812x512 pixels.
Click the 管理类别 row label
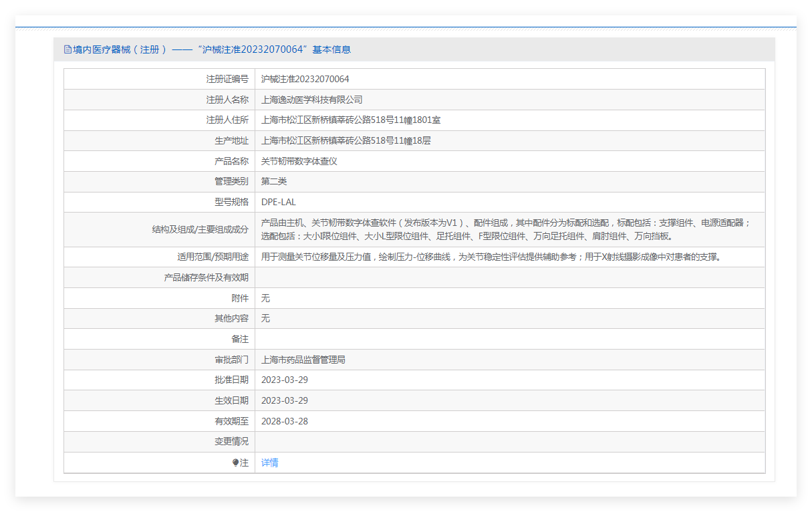(x=231, y=182)
